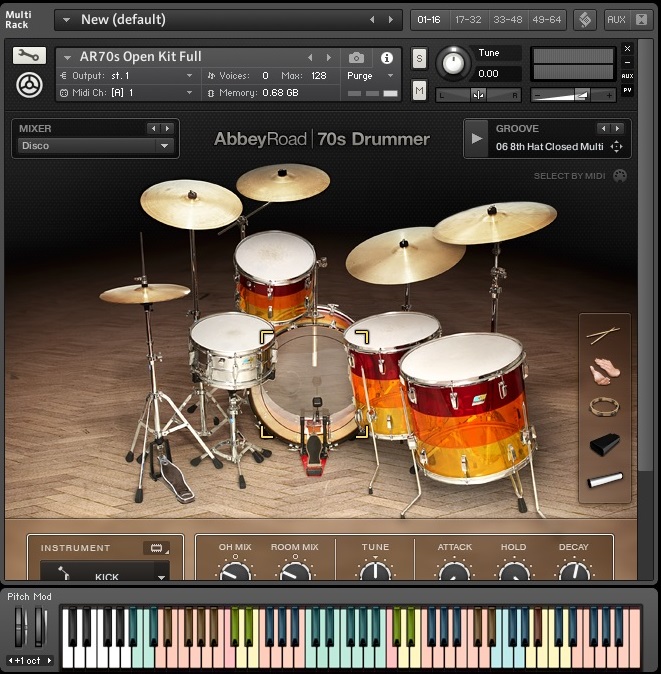Load previous instrument with left arrow
The height and width of the screenshot is (674, 661).
(310, 57)
